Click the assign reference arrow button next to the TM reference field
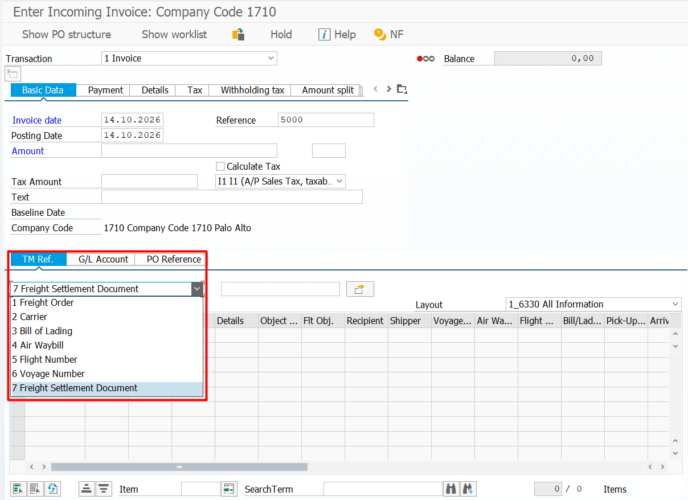The height and width of the screenshot is (500, 688). click(x=360, y=289)
